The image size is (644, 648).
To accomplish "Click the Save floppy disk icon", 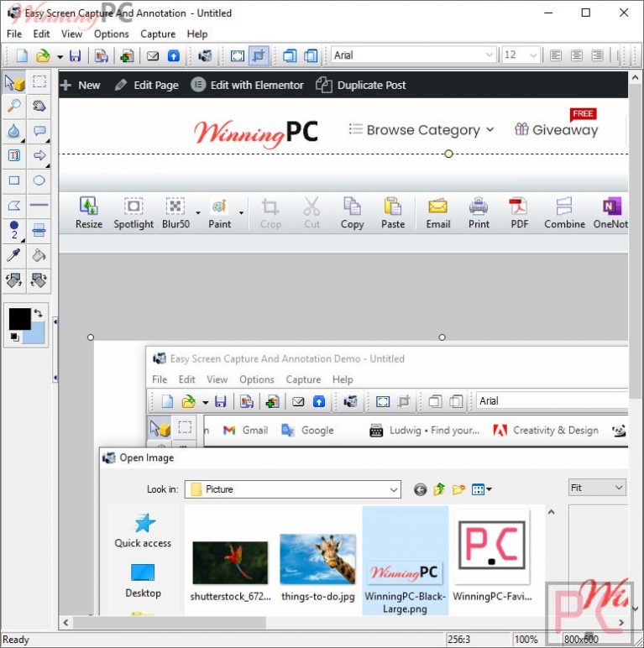I will tap(75, 55).
